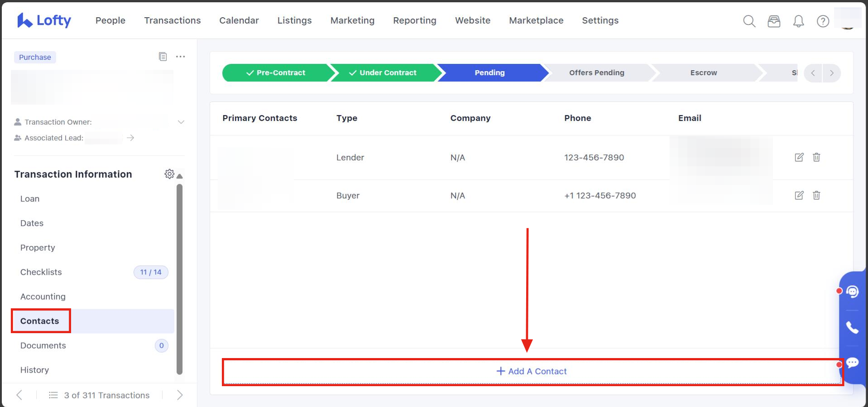This screenshot has width=868, height=407.
Task: Open the help question mark icon
Action: click(x=823, y=21)
